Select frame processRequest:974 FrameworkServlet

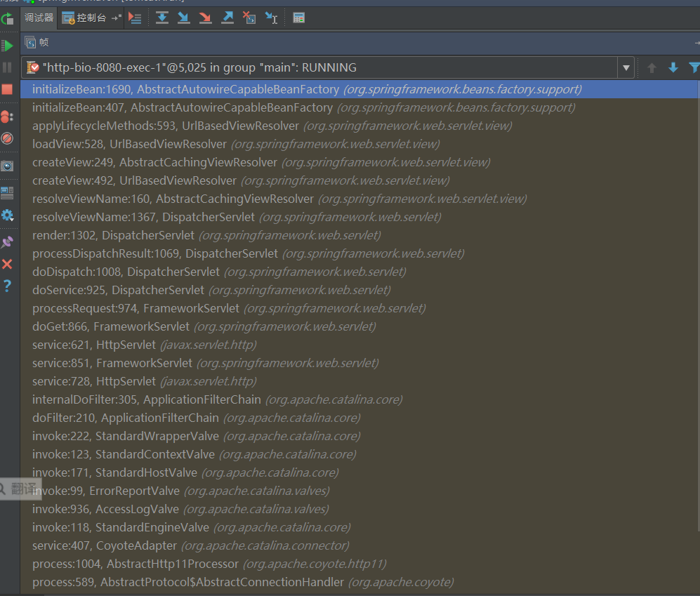[359, 308]
